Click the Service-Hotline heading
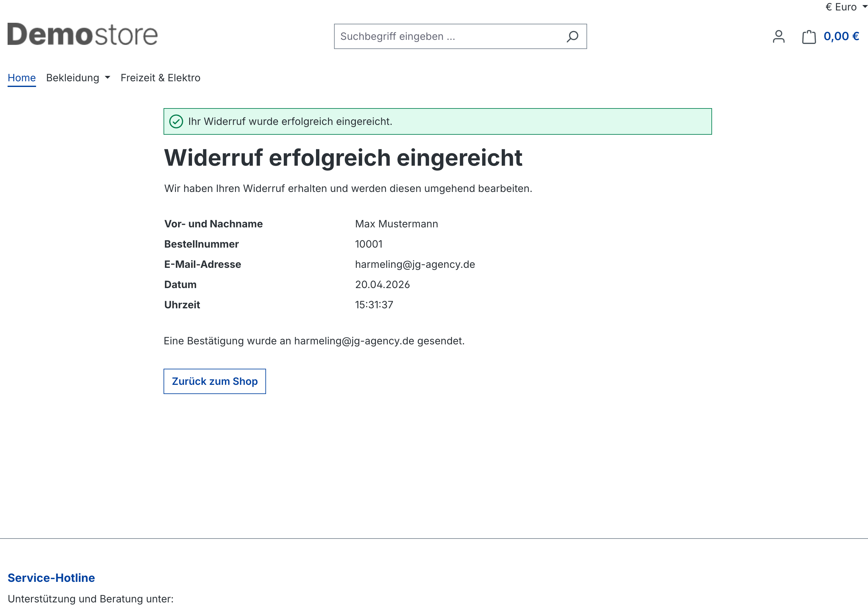This screenshot has width=868, height=616. tap(51, 578)
